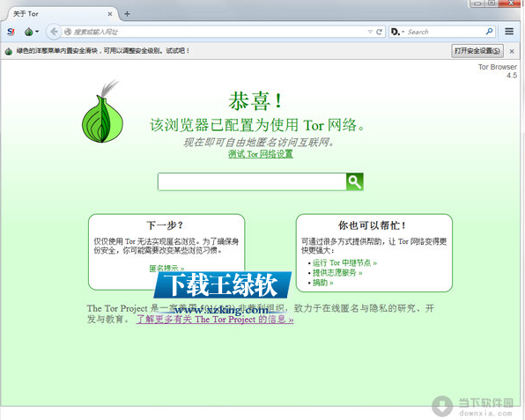Click the 你也可以帮忙！ box heading
The height and width of the screenshot is (420, 525).
372,225
